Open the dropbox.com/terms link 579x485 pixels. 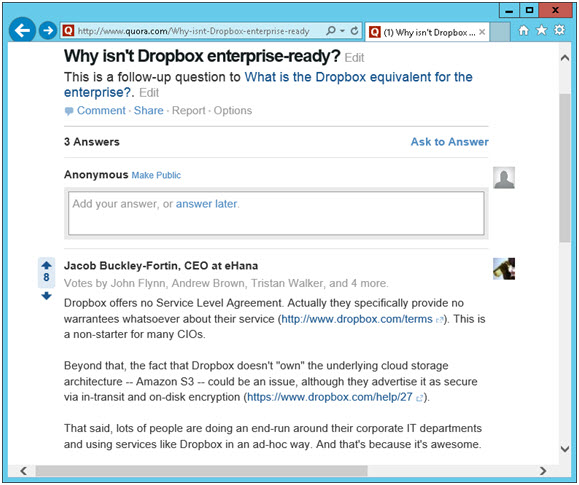click(x=357, y=319)
